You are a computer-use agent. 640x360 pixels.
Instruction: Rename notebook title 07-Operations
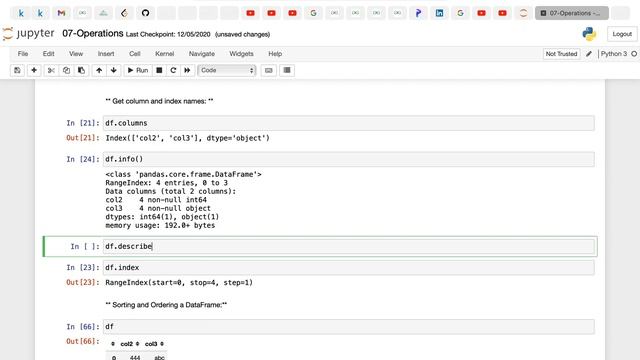(x=93, y=33)
